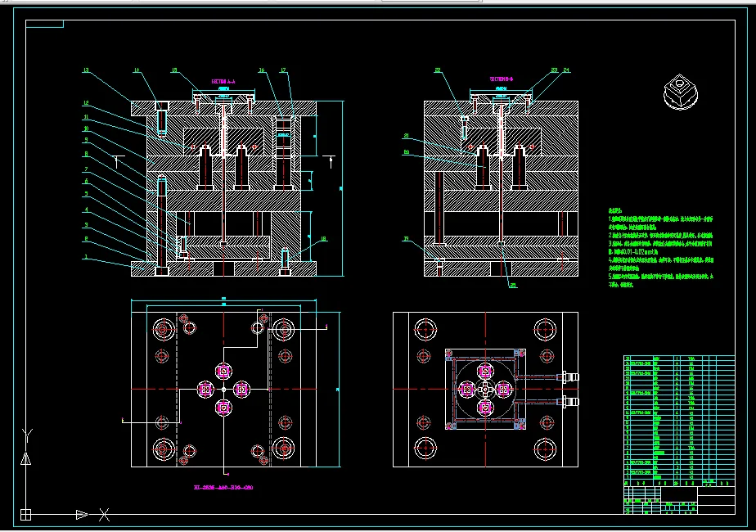This screenshot has width=756, height=532.
Task: Click part balloon number 15
Action: [174, 70]
